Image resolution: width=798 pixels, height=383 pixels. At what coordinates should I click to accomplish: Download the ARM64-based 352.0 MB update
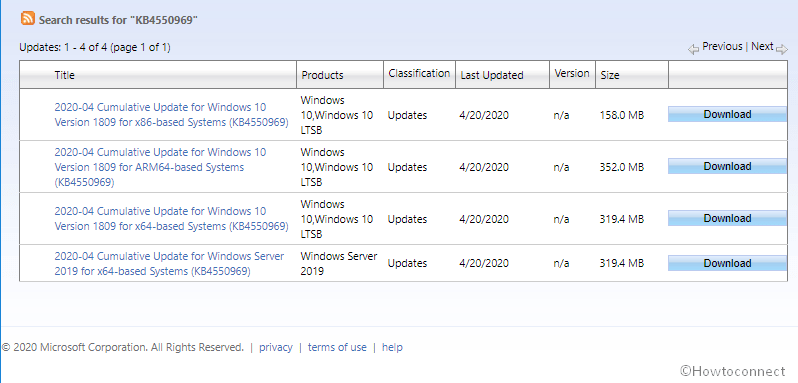pos(727,166)
